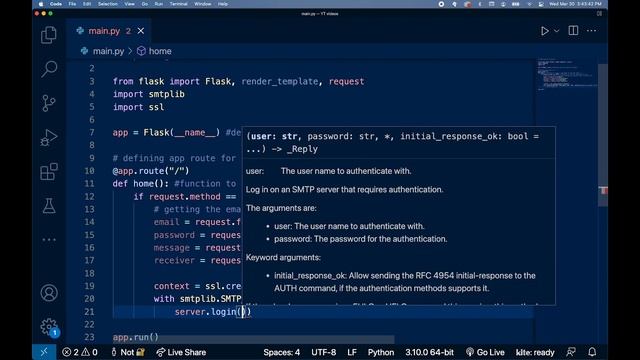640x360 pixels.
Task: Show errors and warnings in status bar
Action: click(x=80, y=352)
